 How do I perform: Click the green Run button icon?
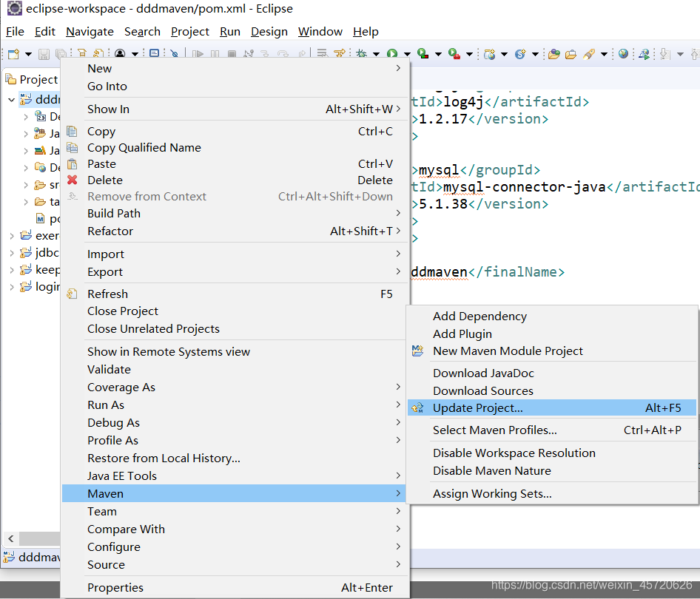pos(392,54)
